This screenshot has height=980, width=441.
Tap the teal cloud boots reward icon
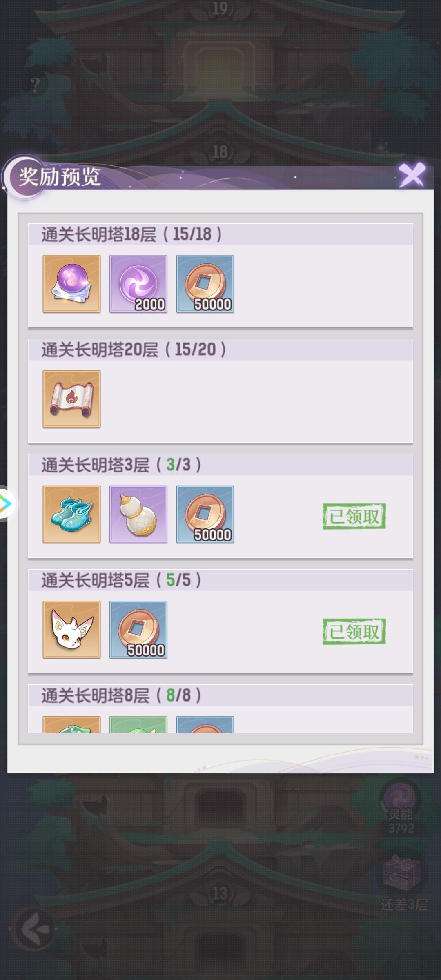pos(71,514)
